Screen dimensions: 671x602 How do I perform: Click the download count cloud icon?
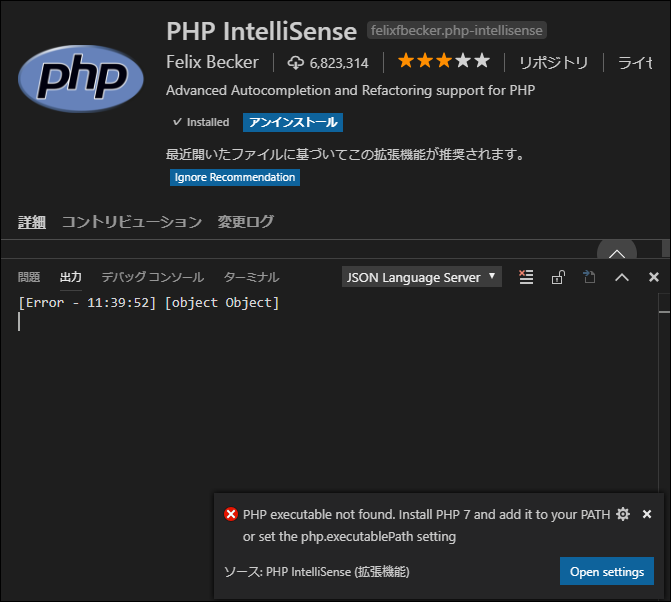point(296,63)
